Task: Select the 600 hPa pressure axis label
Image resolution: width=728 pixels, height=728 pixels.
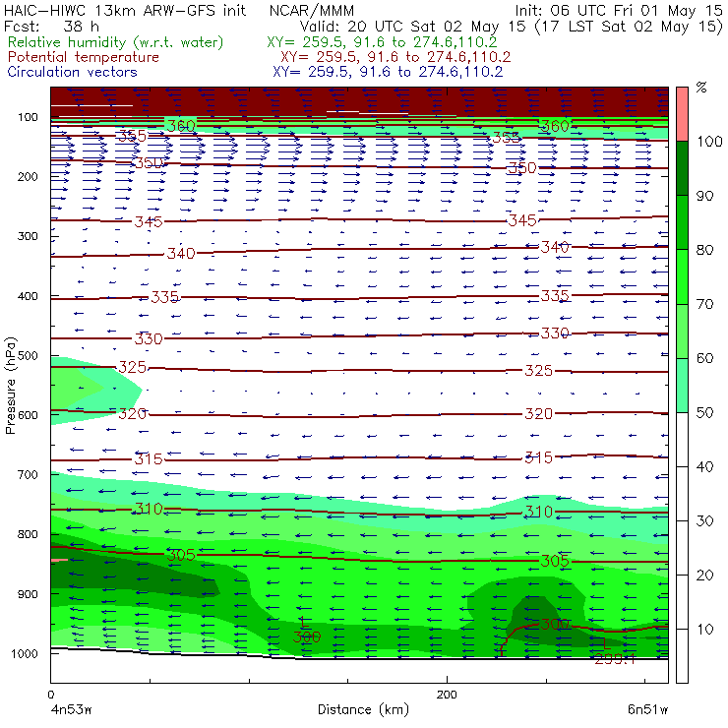Action: tap(28, 415)
